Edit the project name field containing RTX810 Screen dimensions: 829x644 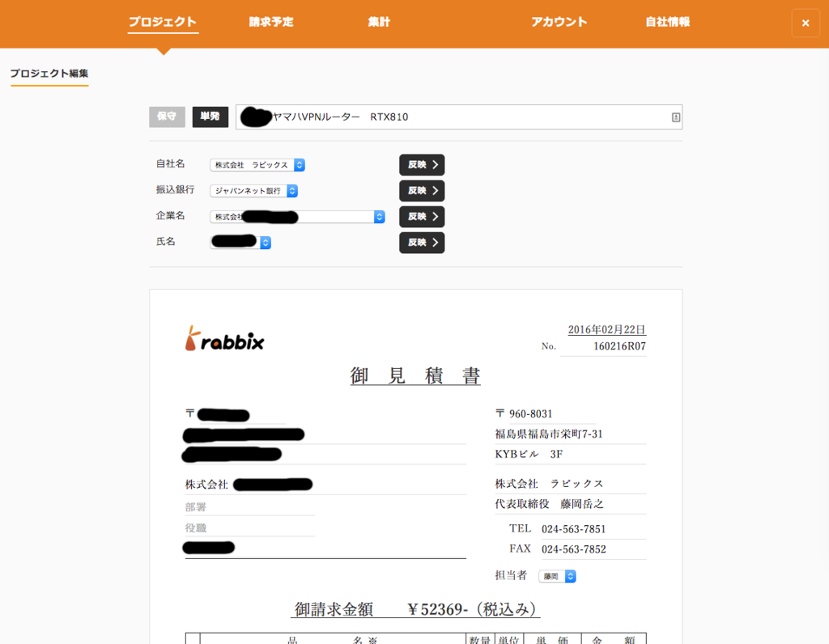(459, 117)
